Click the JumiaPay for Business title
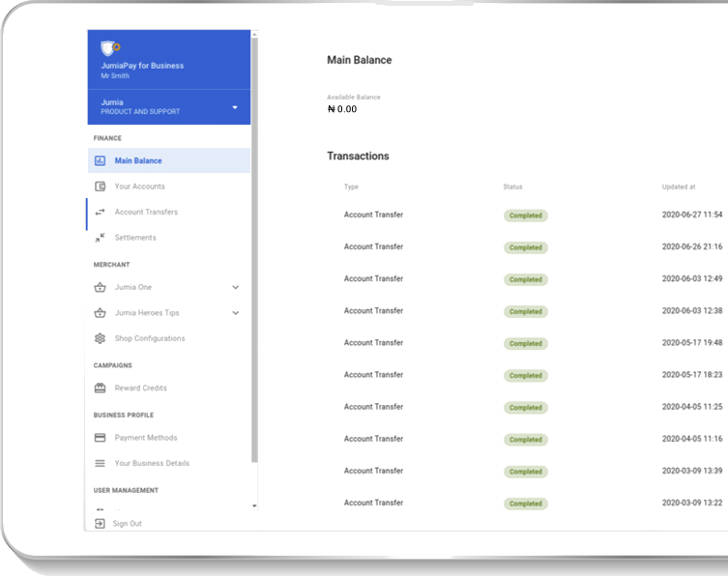728x576 pixels. point(142,66)
